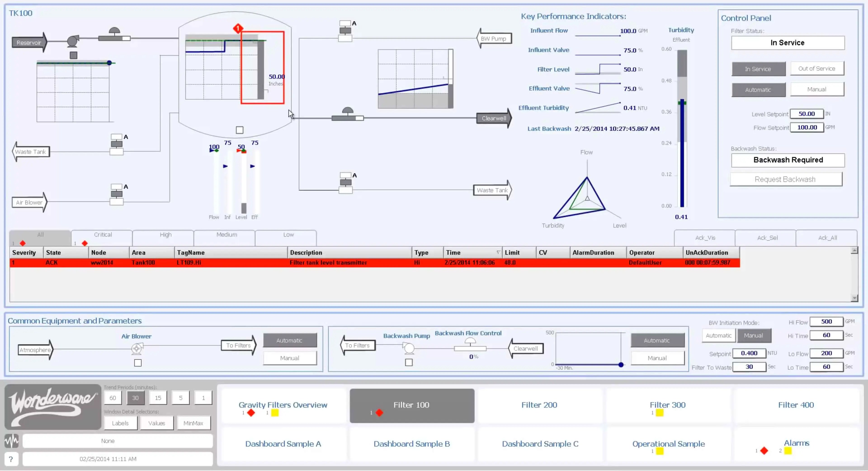Click the reservoir influent pump icon

click(73, 41)
